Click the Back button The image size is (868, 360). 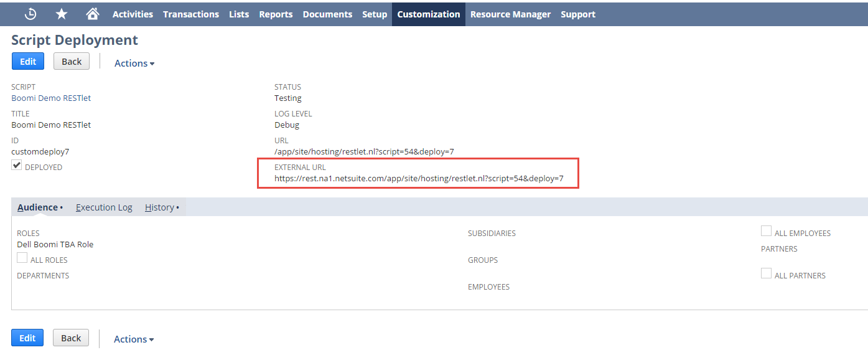[71, 60]
